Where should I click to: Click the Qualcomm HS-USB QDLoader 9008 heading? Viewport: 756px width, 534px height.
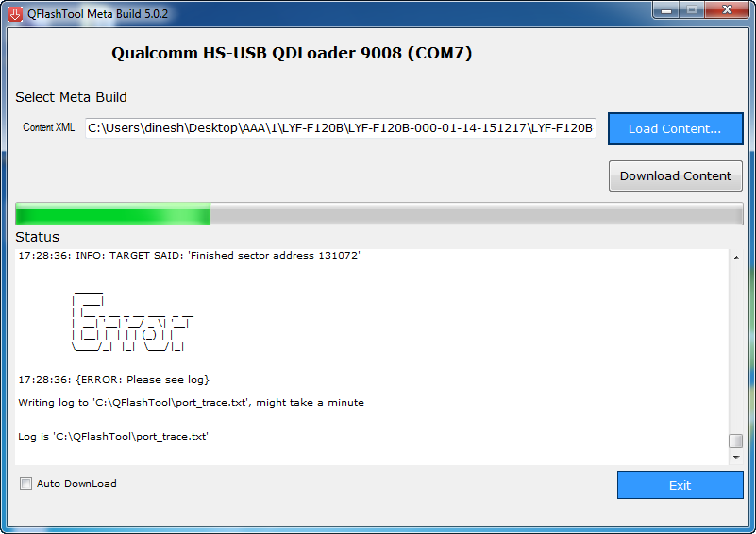(292, 53)
